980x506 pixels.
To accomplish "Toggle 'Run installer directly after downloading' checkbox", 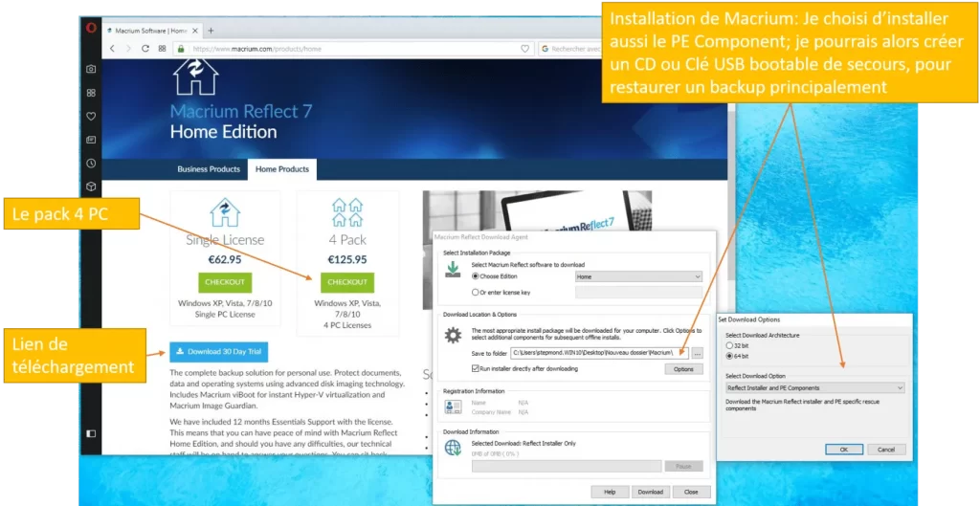I will tap(475, 368).
